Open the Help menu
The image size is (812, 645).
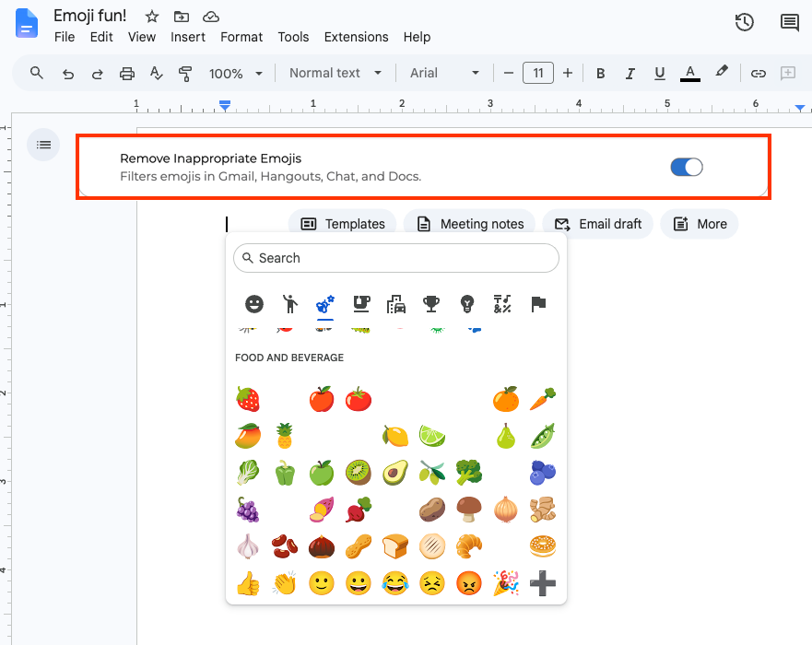(x=417, y=37)
